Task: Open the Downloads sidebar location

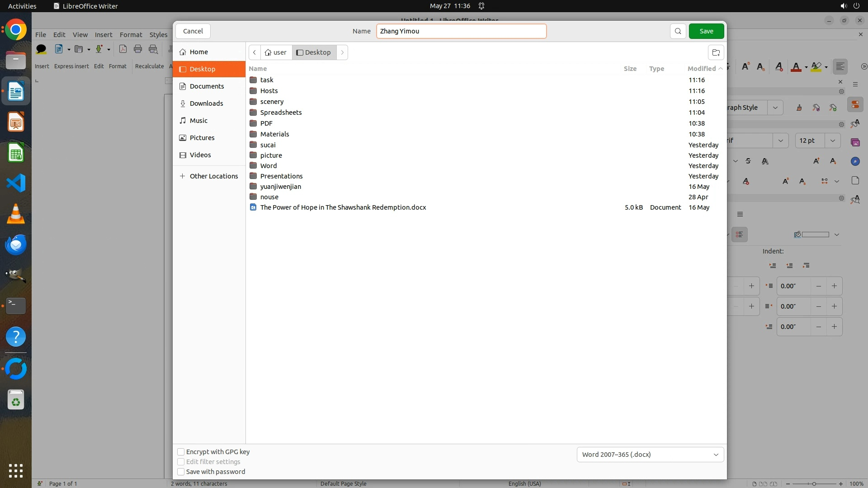Action: (206, 103)
